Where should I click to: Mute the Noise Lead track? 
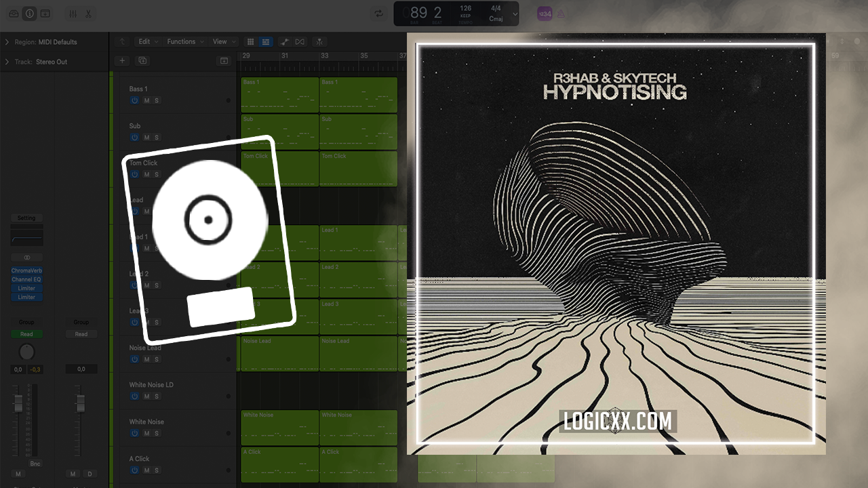pos(146,359)
